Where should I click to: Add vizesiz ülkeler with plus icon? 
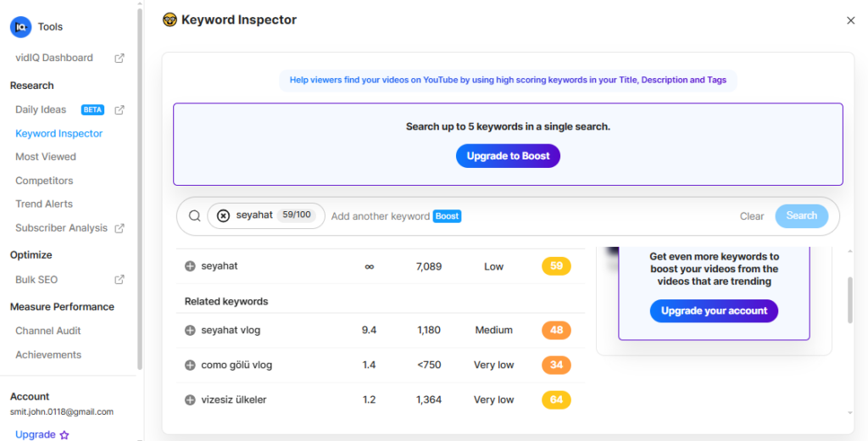tap(190, 399)
